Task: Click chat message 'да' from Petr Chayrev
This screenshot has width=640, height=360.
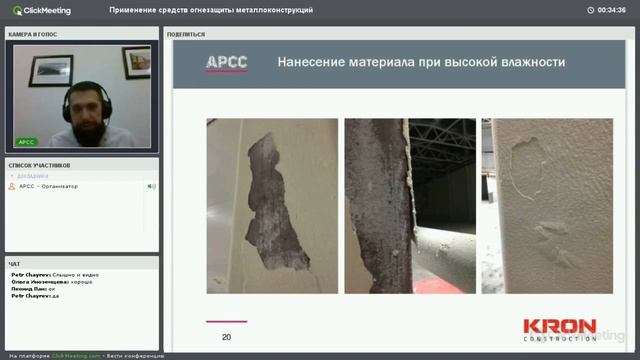Action: [56, 296]
